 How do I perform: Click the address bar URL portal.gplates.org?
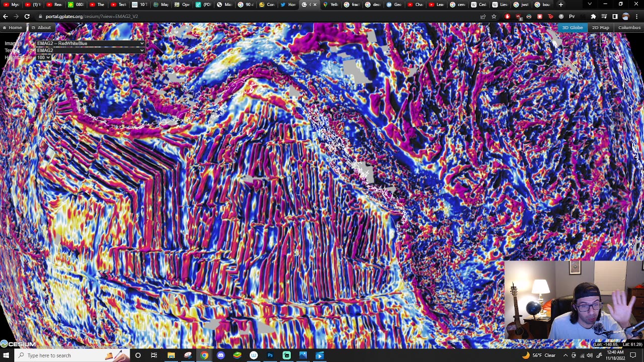coord(92,16)
